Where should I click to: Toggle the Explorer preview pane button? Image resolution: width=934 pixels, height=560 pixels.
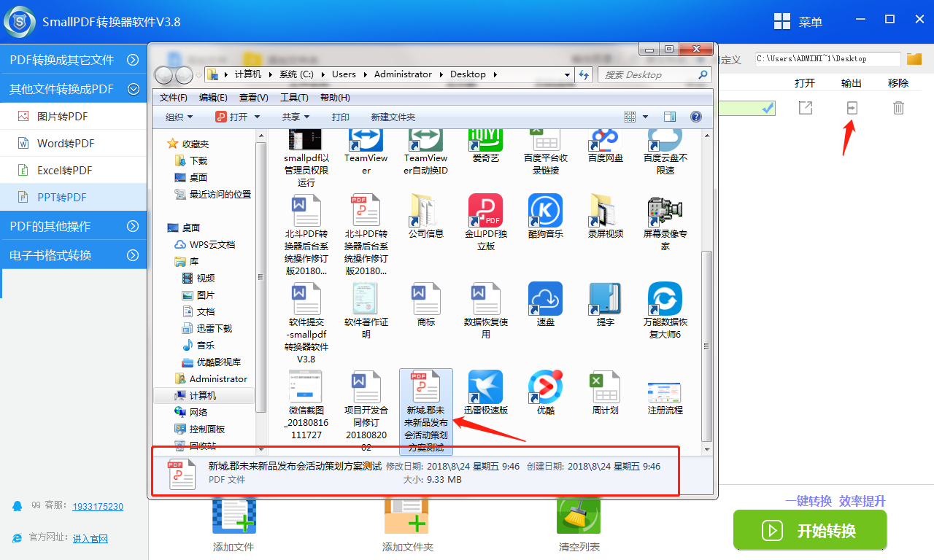(670, 117)
